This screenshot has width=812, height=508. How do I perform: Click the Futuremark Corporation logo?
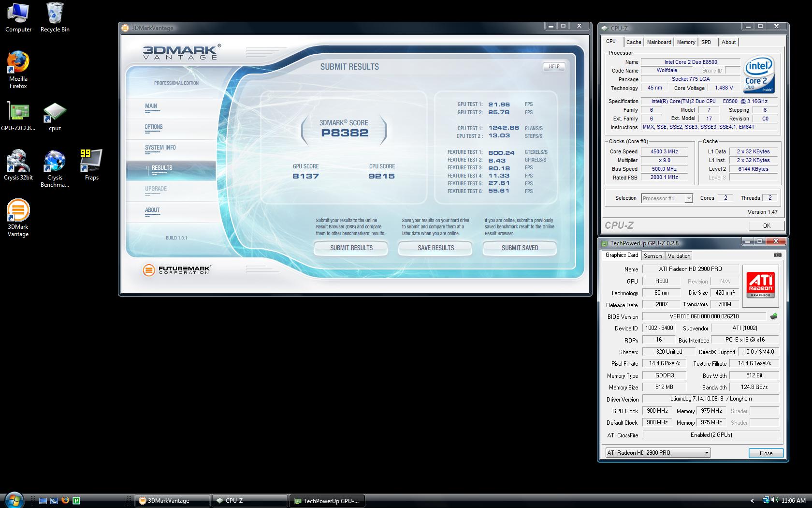point(176,270)
